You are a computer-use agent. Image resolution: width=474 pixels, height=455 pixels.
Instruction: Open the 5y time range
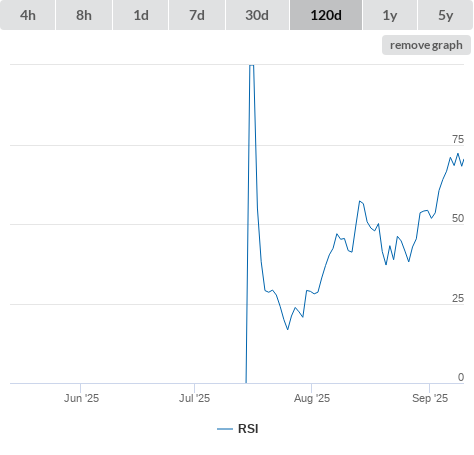445,15
